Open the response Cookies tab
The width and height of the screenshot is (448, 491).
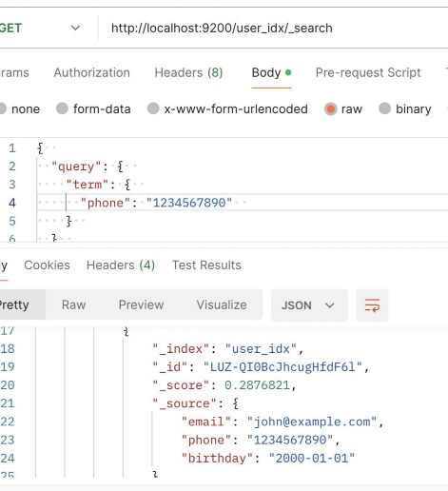pos(47,265)
